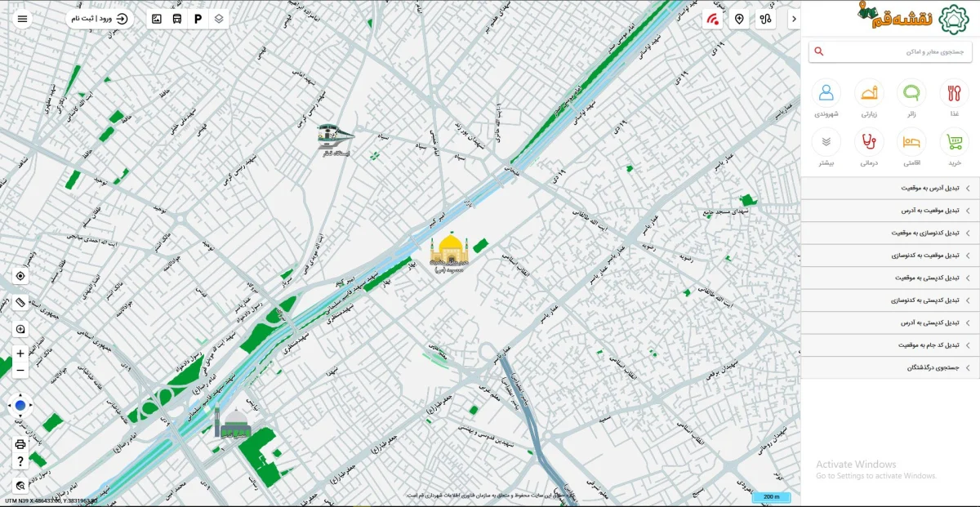Viewport: 980px width, 507px height.
Task: Click the add location pin icon
Action: pos(739,19)
